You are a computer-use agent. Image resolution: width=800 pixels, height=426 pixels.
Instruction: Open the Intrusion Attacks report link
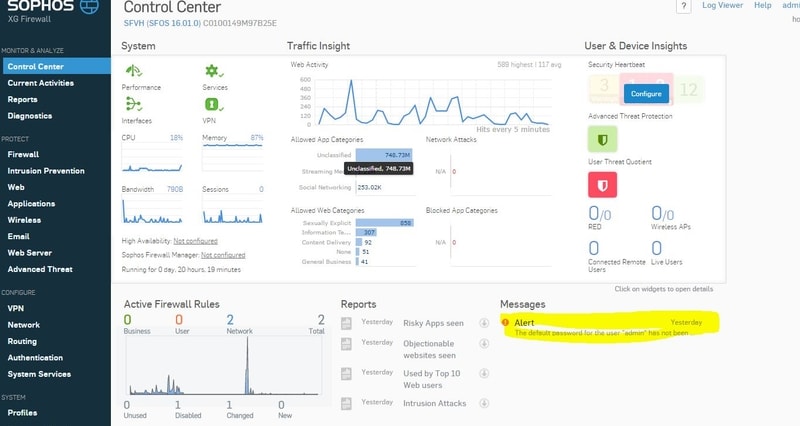435,403
